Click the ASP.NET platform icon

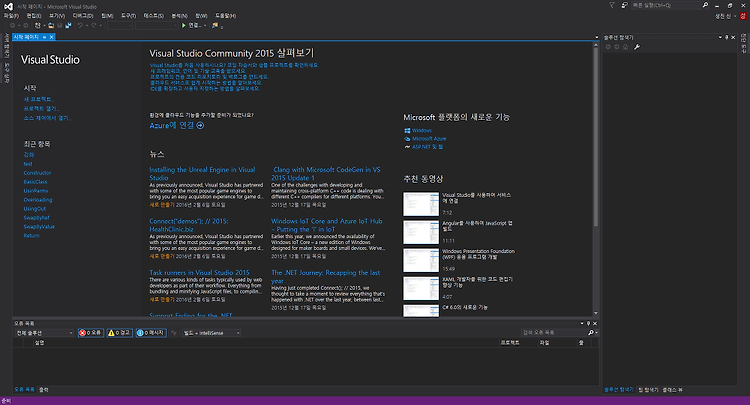(x=407, y=147)
